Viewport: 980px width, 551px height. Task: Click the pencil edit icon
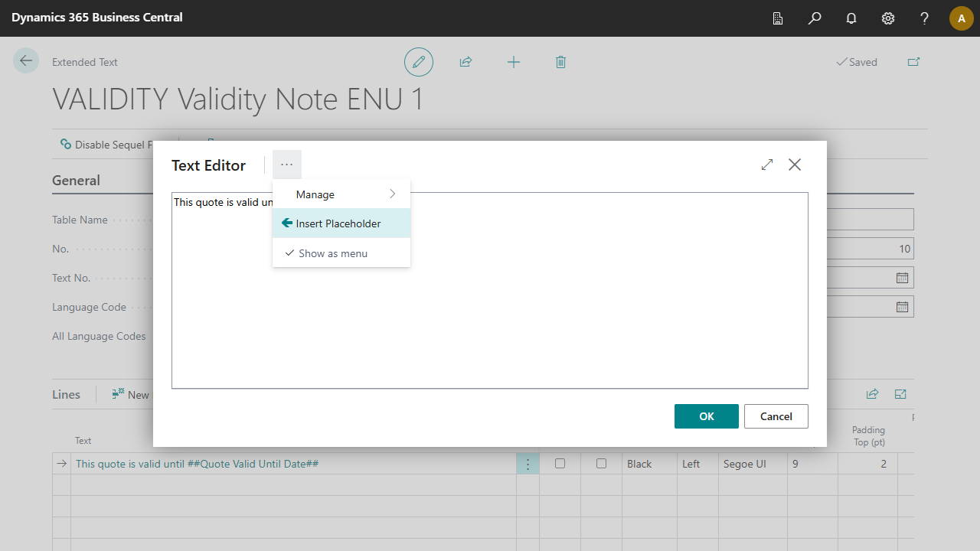419,62
